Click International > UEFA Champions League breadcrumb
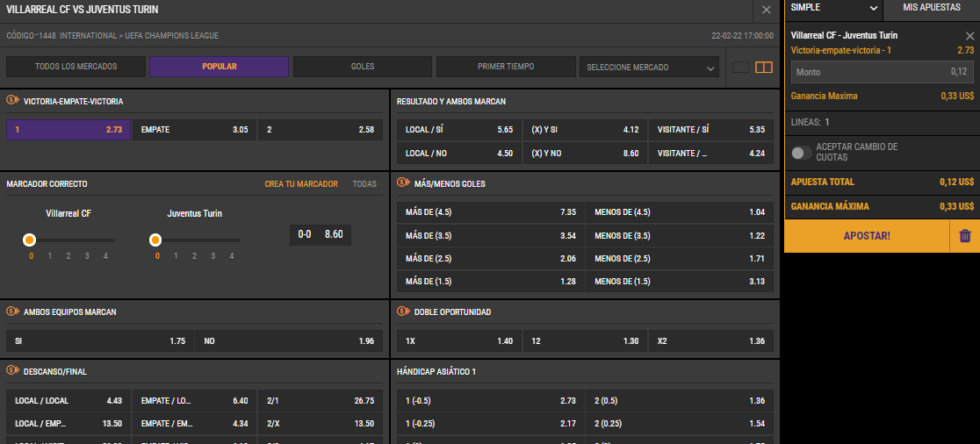This screenshot has width=980, height=444. pos(140,36)
